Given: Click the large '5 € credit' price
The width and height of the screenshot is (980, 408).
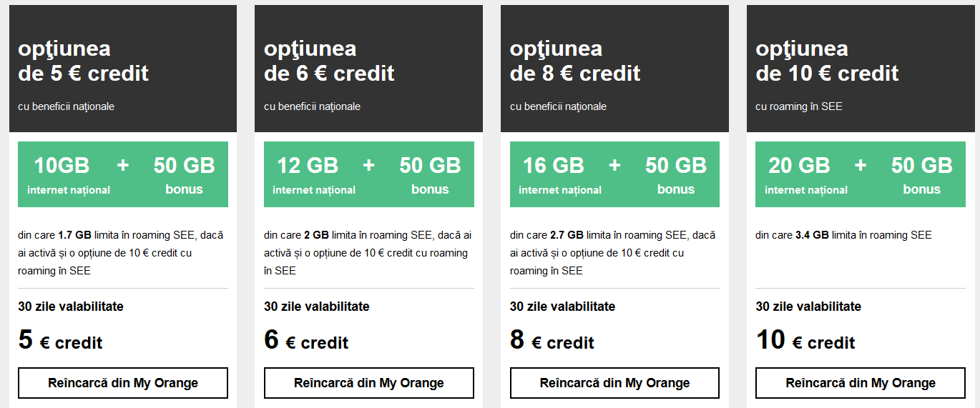Looking at the screenshot, I should [x=61, y=341].
